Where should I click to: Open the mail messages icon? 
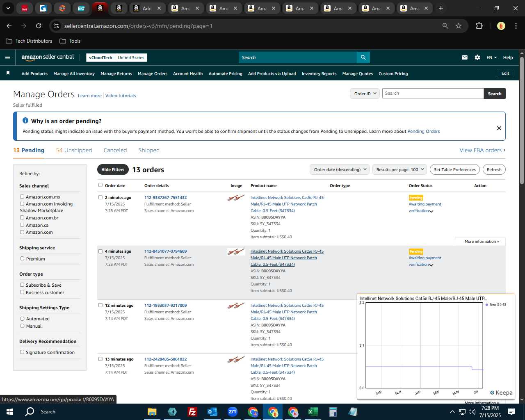pos(464,57)
